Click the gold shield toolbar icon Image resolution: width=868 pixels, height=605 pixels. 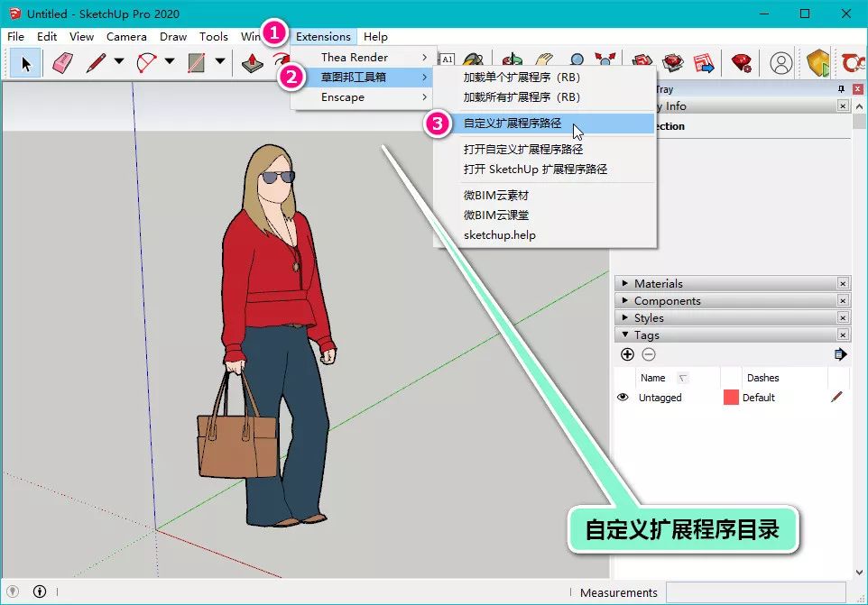coord(817,63)
